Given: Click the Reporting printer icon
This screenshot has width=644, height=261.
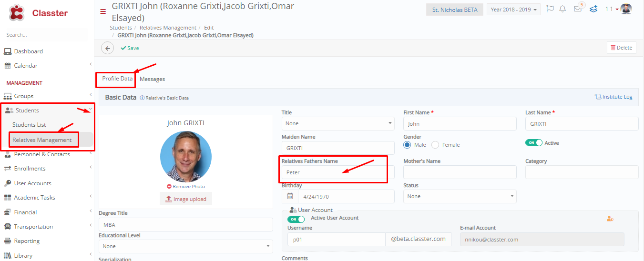Looking at the screenshot, I should click(8, 241).
